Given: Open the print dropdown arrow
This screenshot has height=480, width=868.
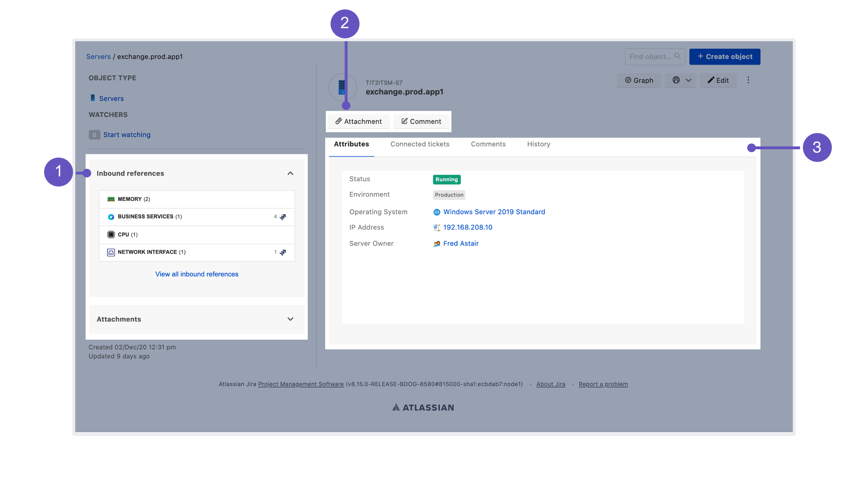Looking at the screenshot, I should 689,80.
